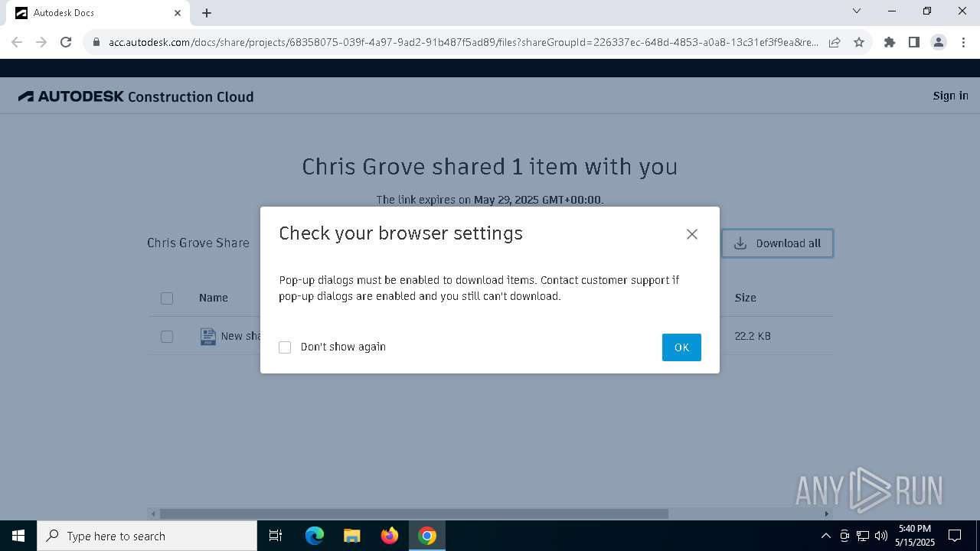Open the Chrome profile avatar
This screenshot has width=980, height=551.
point(939,42)
